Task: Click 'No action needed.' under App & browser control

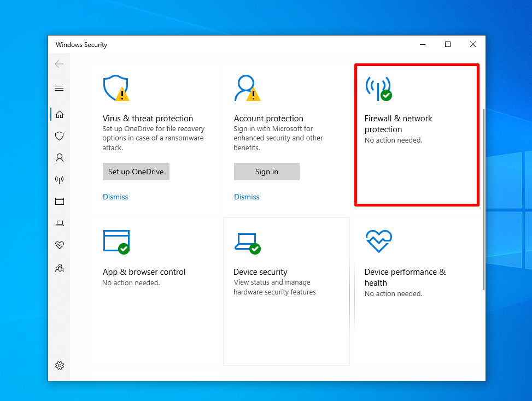Action: (131, 282)
